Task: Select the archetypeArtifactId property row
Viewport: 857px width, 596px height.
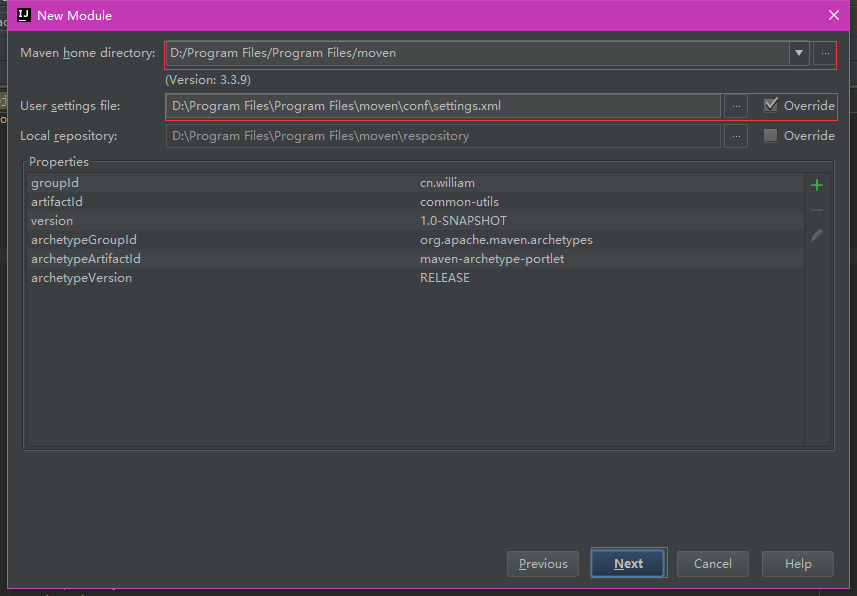Action: 415,259
